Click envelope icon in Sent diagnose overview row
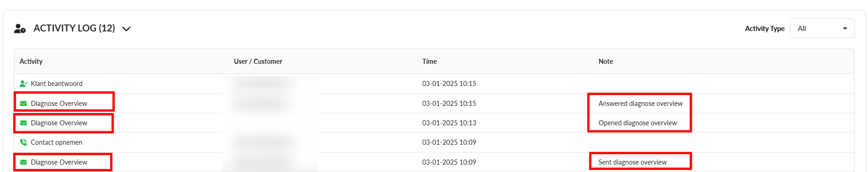This screenshot has height=172, width=868. 23,162
